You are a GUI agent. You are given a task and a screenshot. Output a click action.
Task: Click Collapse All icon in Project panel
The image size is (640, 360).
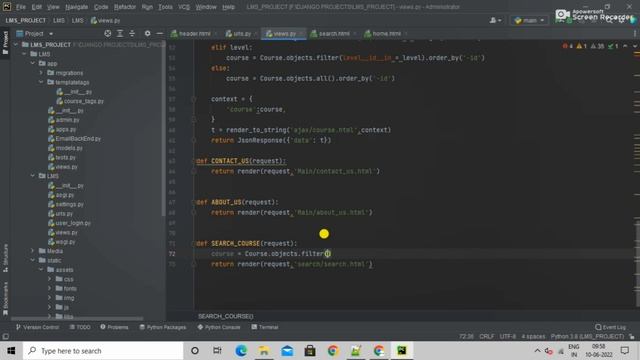[132, 33]
